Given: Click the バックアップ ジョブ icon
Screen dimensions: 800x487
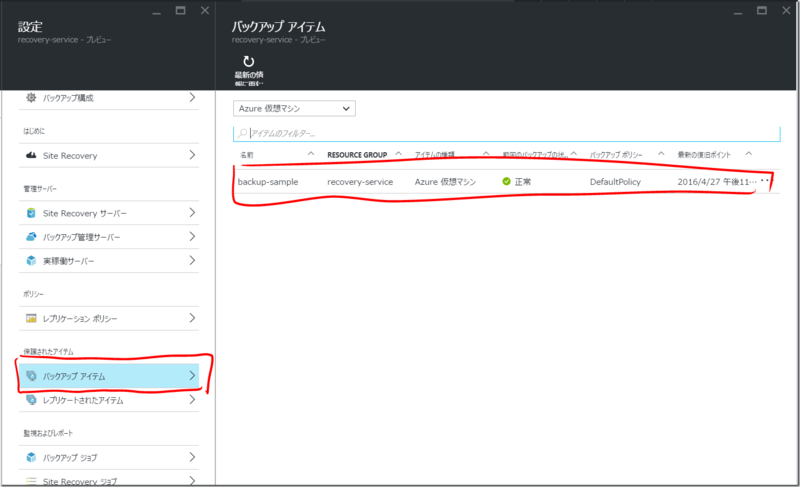Looking at the screenshot, I should (x=31, y=457).
